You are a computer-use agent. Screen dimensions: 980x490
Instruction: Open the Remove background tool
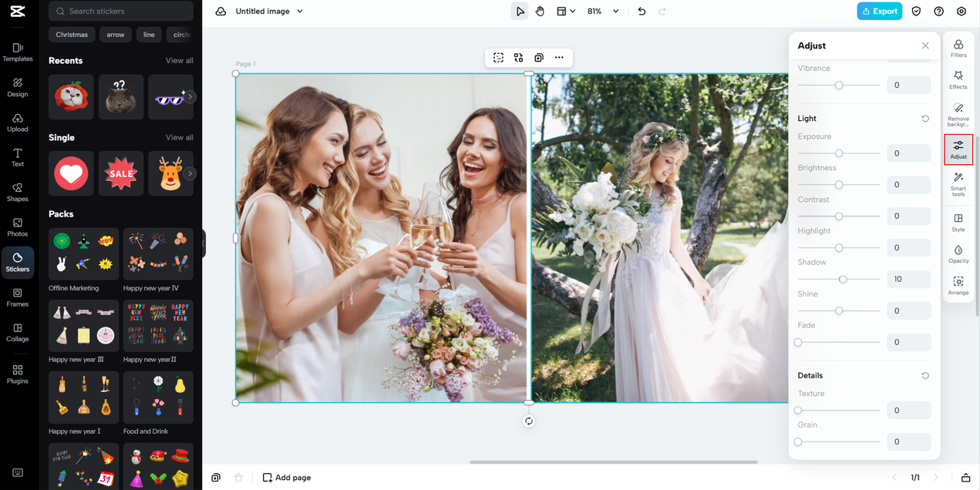[958, 115]
